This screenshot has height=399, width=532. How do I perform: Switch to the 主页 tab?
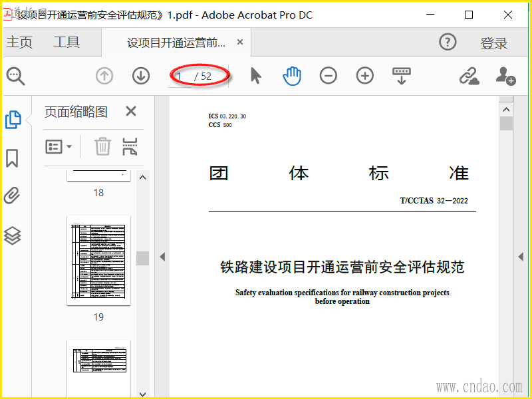coord(19,42)
